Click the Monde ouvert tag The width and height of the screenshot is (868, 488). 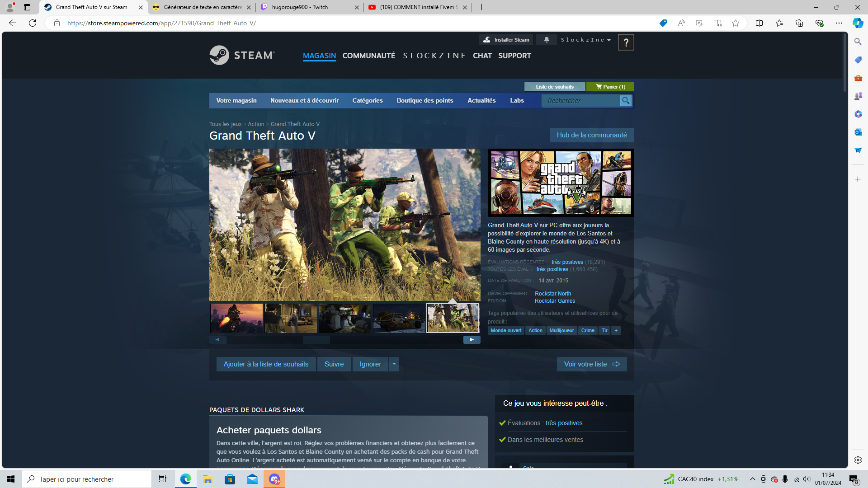tap(506, 331)
